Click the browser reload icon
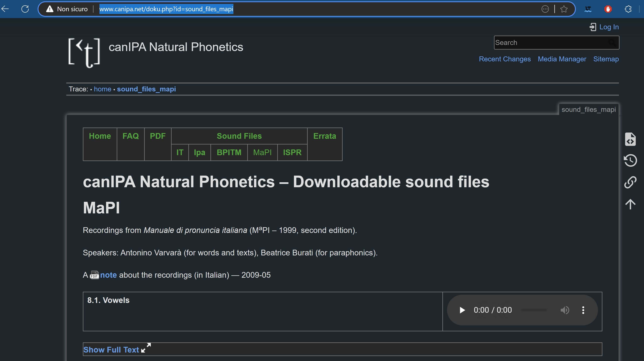This screenshot has width=644, height=361. [x=25, y=9]
